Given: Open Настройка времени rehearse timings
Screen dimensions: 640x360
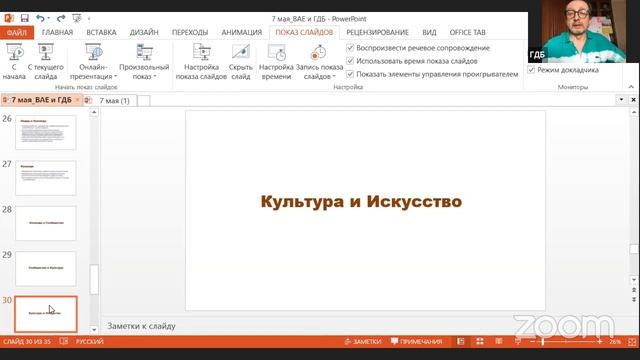Looking at the screenshot, I should click(276, 62).
